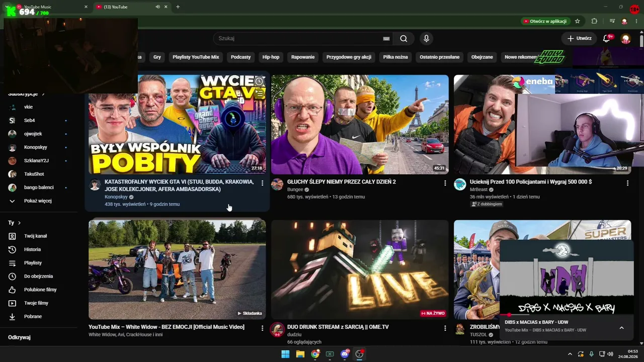Open options for White Widow mix

[x=262, y=328]
